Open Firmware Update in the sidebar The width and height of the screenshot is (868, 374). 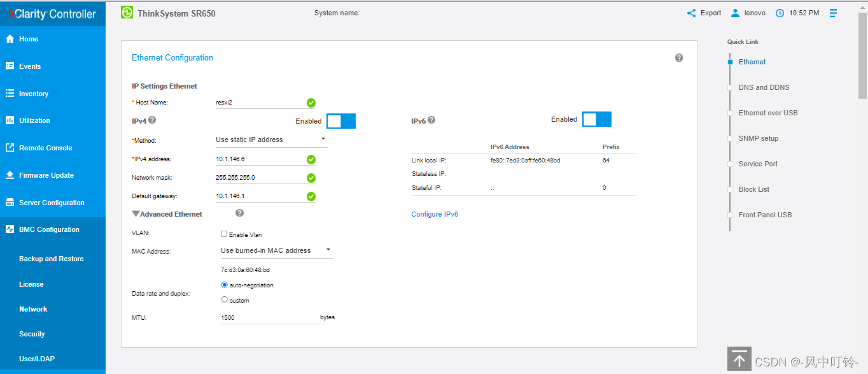click(x=46, y=175)
